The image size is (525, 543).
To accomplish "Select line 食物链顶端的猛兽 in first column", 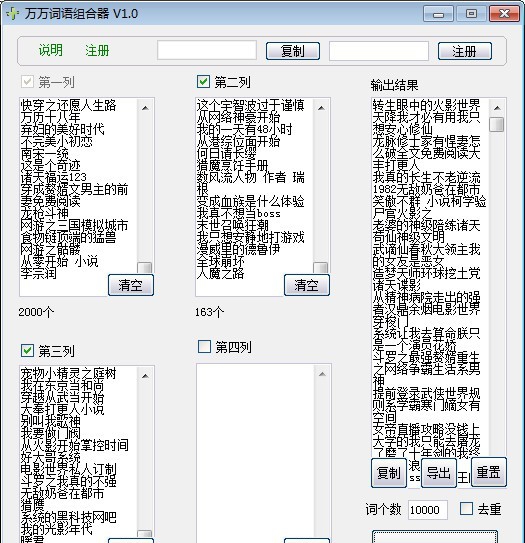I will (68, 237).
